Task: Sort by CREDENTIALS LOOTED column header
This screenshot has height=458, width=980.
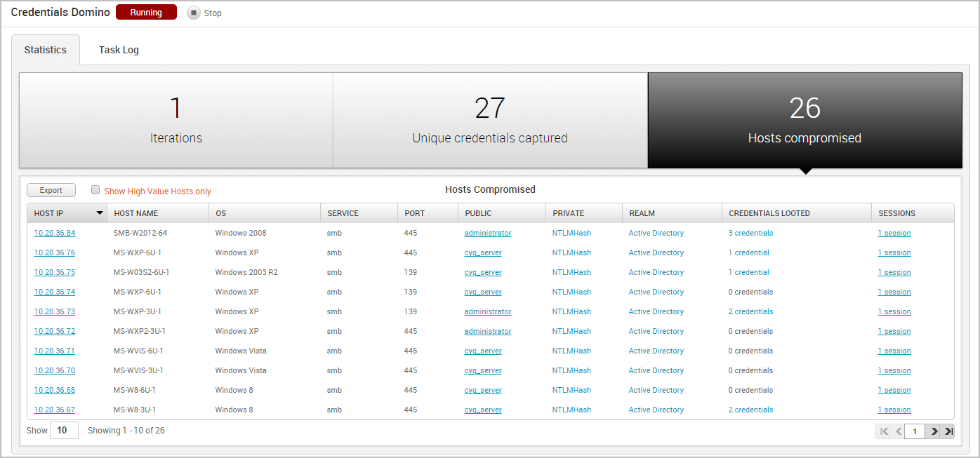Action: [x=769, y=213]
